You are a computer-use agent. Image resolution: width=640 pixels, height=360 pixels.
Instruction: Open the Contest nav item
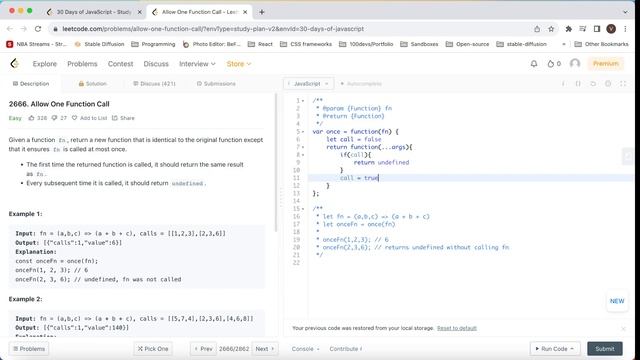[x=120, y=64]
